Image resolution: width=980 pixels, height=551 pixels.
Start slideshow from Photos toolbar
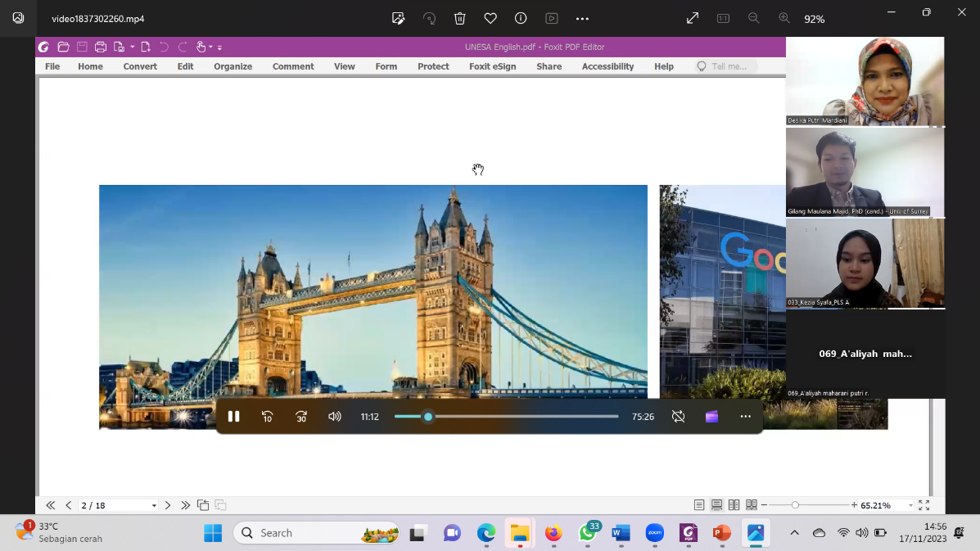[552, 19]
